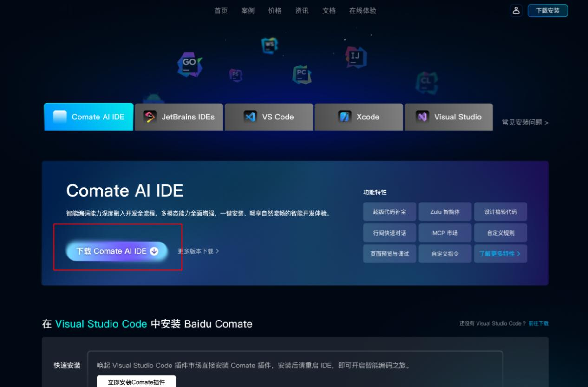Click the 下载安装 button at top right
The height and width of the screenshot is (387, 588).
[x=548, y=11]
